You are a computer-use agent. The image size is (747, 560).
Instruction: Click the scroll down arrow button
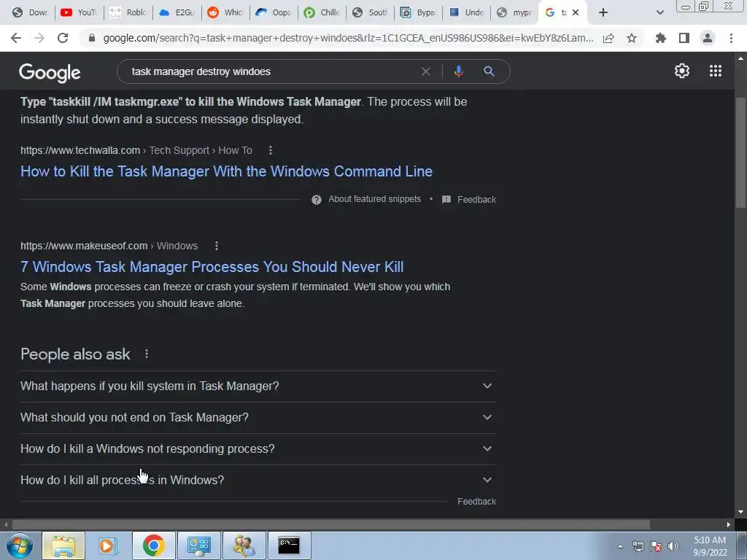740,513
